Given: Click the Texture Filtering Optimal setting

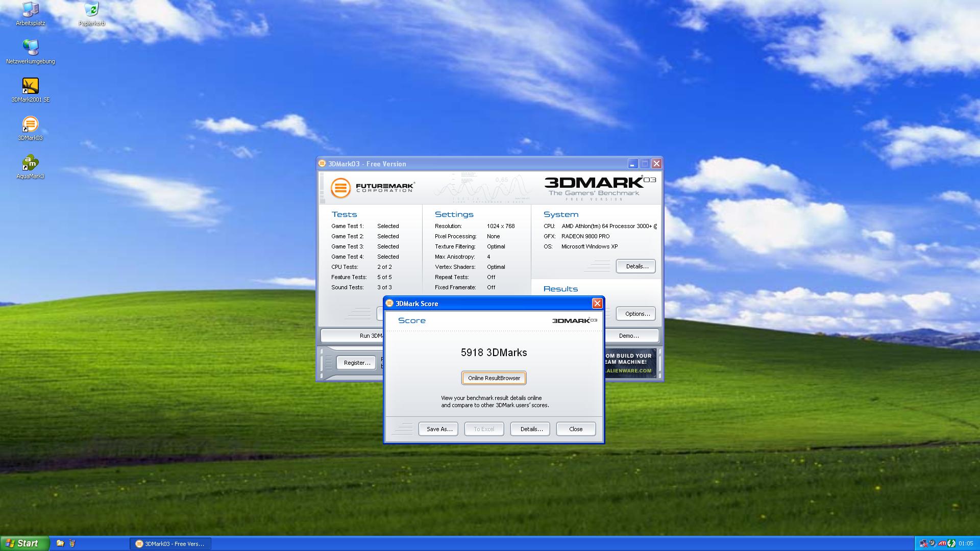Looking at the screenshot, I should pos(470,246).
